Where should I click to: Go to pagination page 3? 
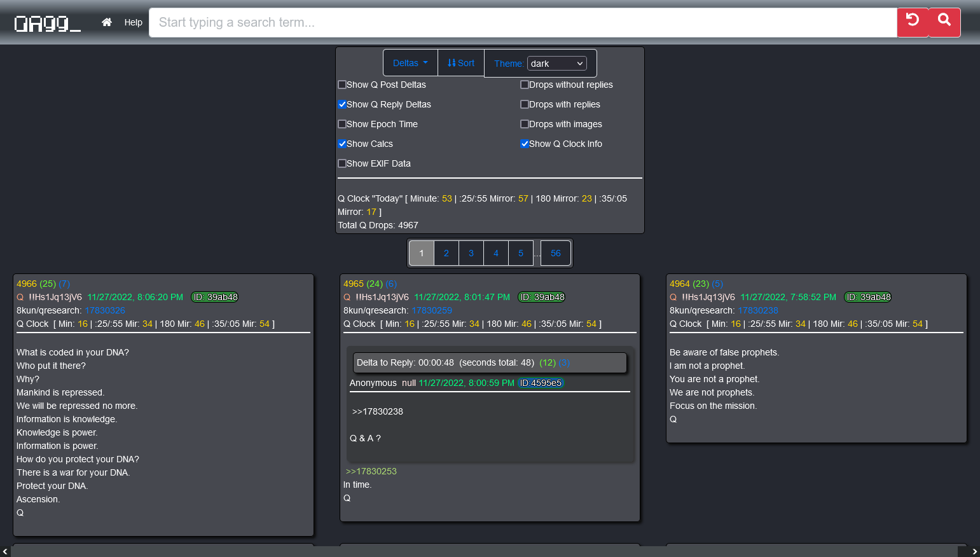[x=471, y=253]
